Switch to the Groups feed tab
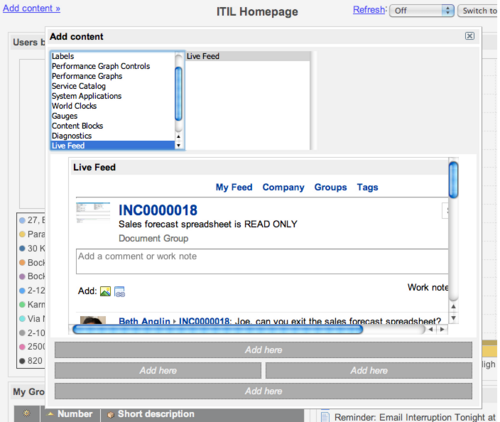This screenshot has height=422, width=500. click(x=330, y=187)
